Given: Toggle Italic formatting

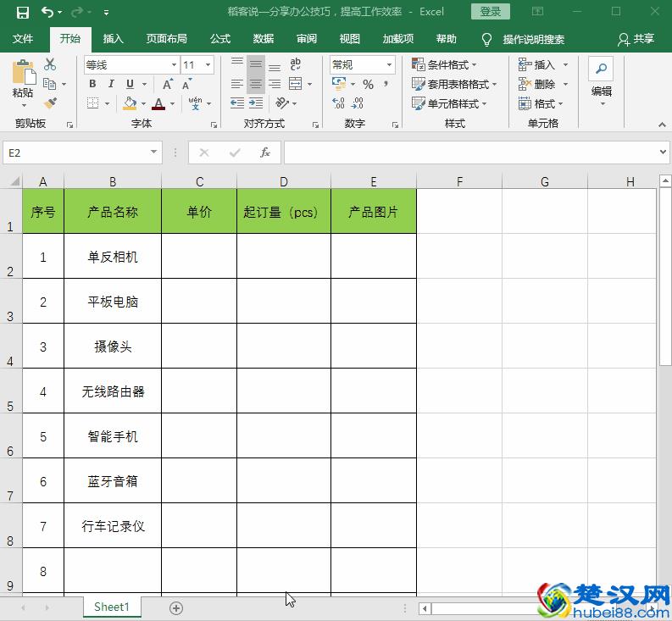Looking at the screenshot, I should (x=111, y=84).
